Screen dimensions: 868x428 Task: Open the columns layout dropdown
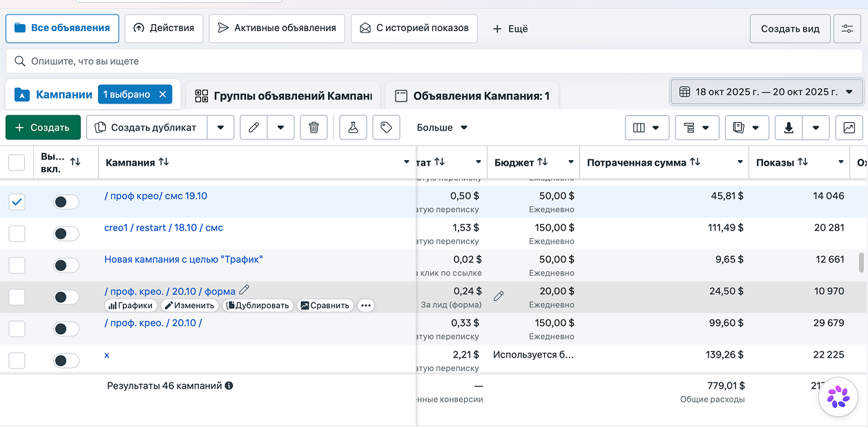(647, 128)
